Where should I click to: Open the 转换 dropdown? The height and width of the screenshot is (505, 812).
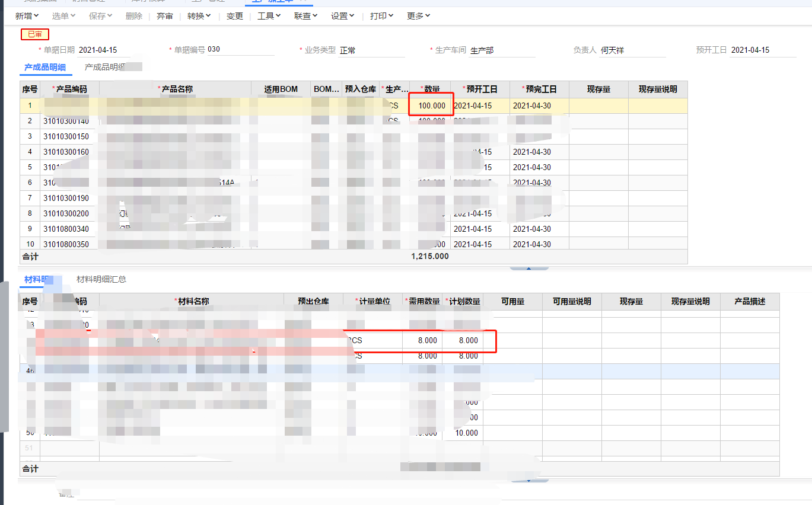199,16
